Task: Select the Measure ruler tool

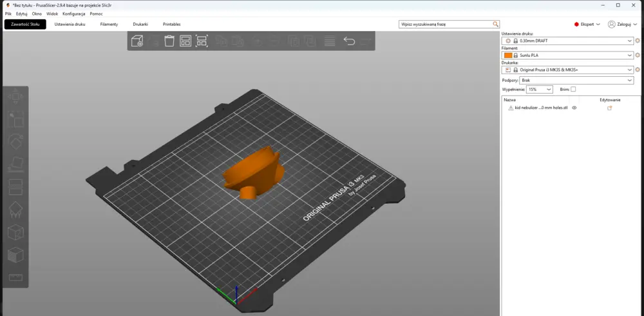Action: coord(15,277)
